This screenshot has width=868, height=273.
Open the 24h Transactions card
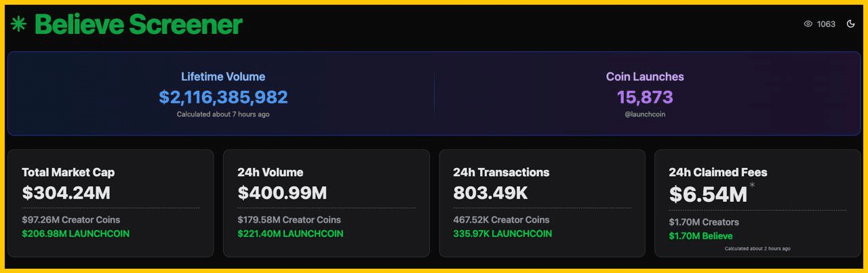click(x=542, y=203)
